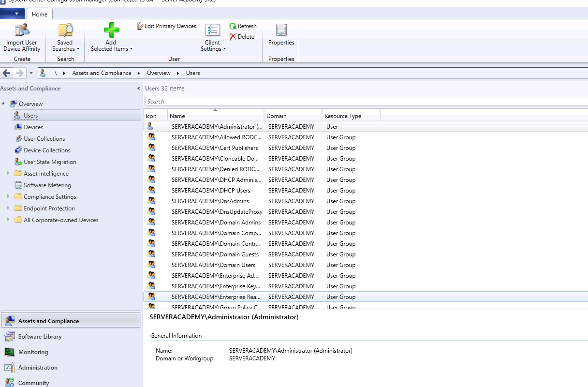Click the Users breadcrumb
This screenshot has height=387, width=588.
(193, 73)
